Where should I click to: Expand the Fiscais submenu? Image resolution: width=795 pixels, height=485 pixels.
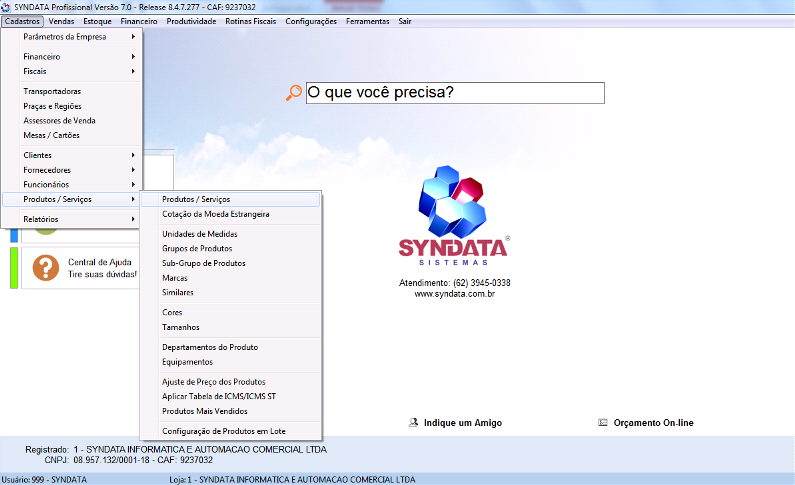click(72, 71)
